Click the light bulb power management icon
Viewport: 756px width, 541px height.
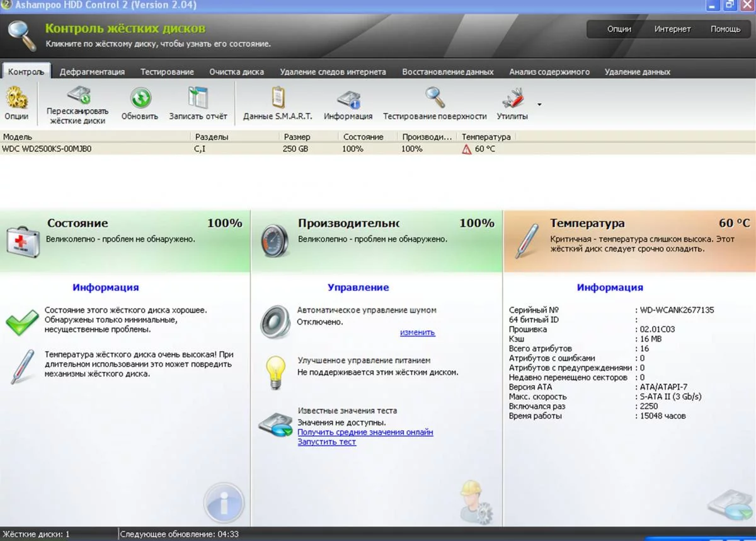[x=275, y=372]
